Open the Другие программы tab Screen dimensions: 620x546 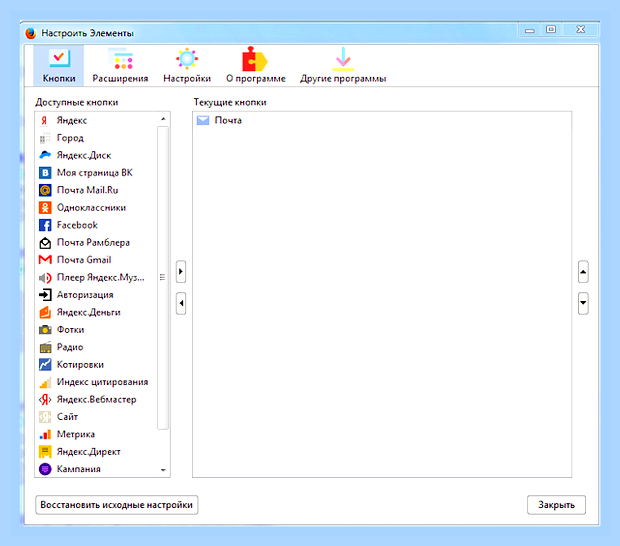pos(343,66)
